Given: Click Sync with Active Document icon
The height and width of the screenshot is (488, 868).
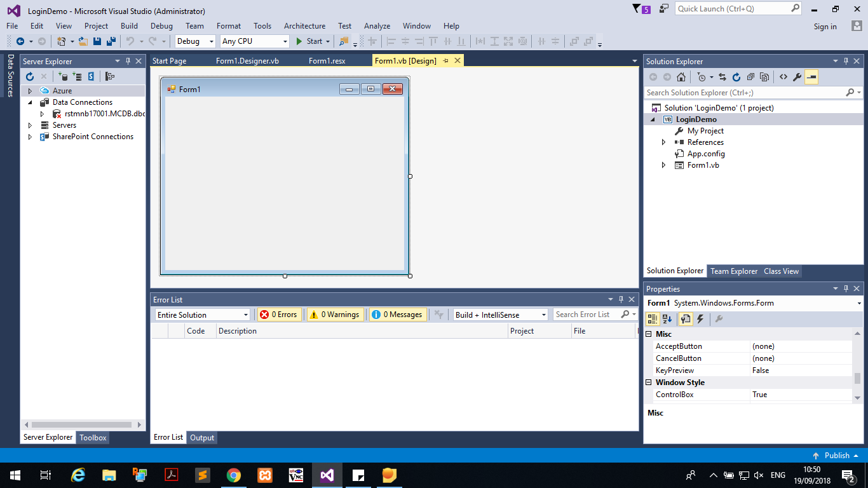Looking at the screenshot, I should tap(722, 77).
